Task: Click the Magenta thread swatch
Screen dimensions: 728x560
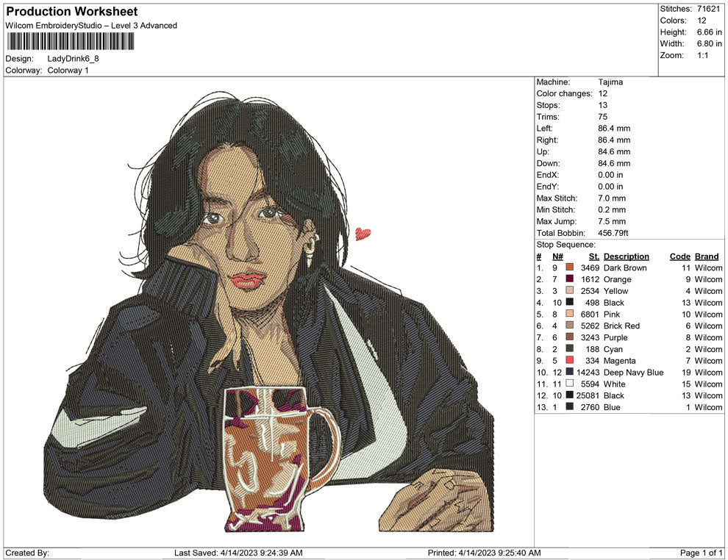Action: click(570, 360)
